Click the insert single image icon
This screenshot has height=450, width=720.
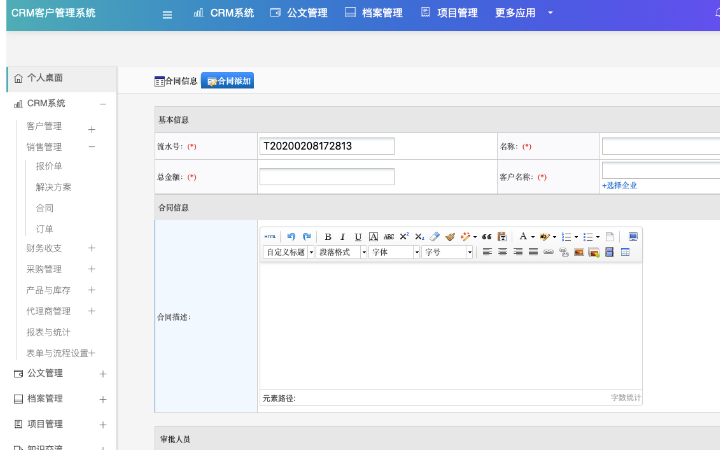click(579, 252)
